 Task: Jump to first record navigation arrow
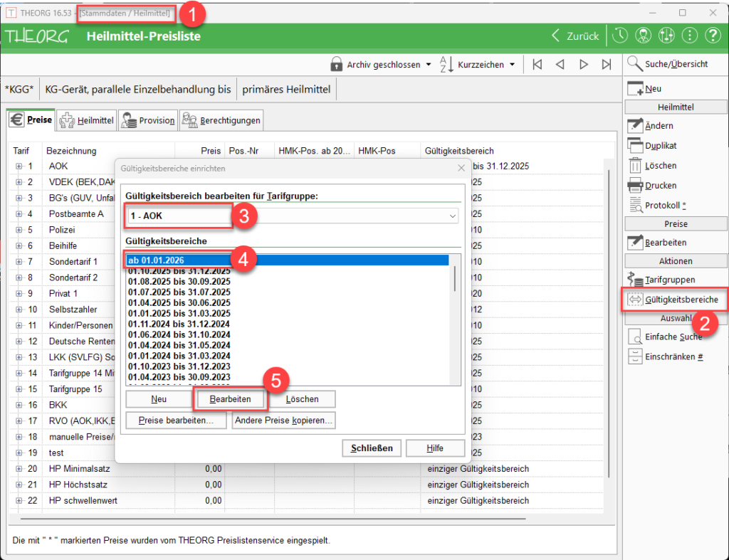pyautogui.click(x=537, y=65)
